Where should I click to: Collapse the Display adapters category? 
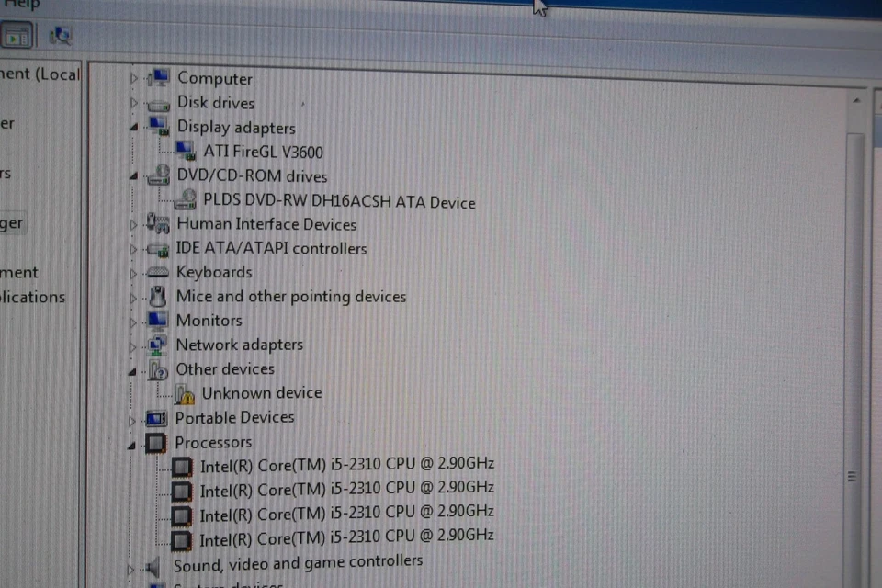pyautogui.click(x=133, y=128)
